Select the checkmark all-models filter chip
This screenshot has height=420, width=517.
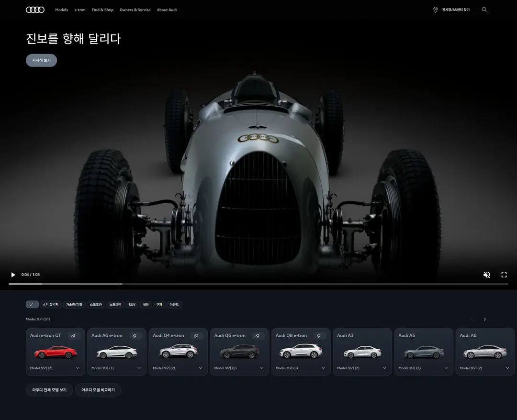(x=32, y=305)
